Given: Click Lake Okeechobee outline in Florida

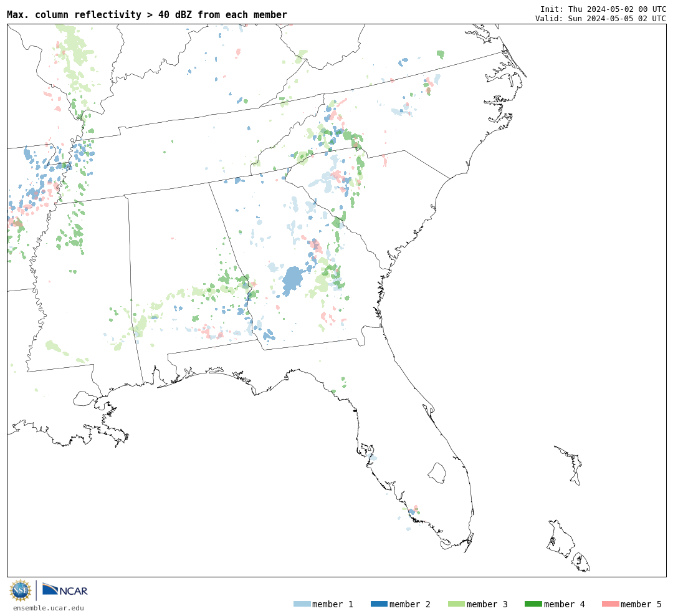Looking at the screenshot, I should click(437, 473).
